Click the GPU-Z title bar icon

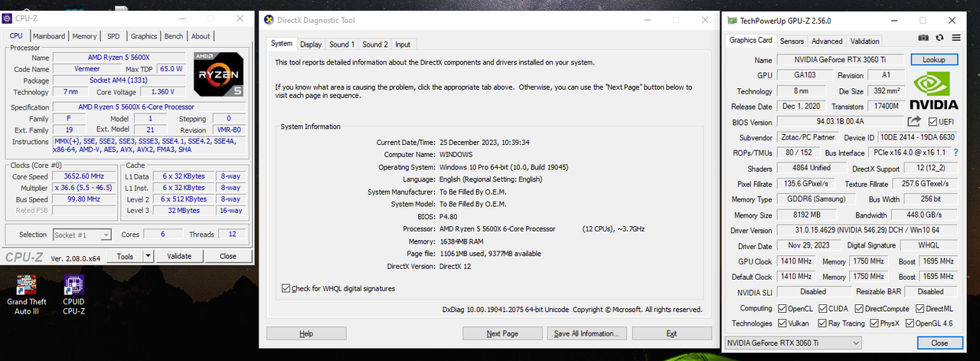(733, 21)
